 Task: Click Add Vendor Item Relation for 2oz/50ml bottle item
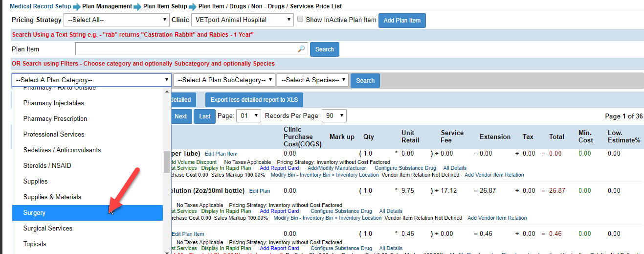pyautogui.click(x=497, y=218)
